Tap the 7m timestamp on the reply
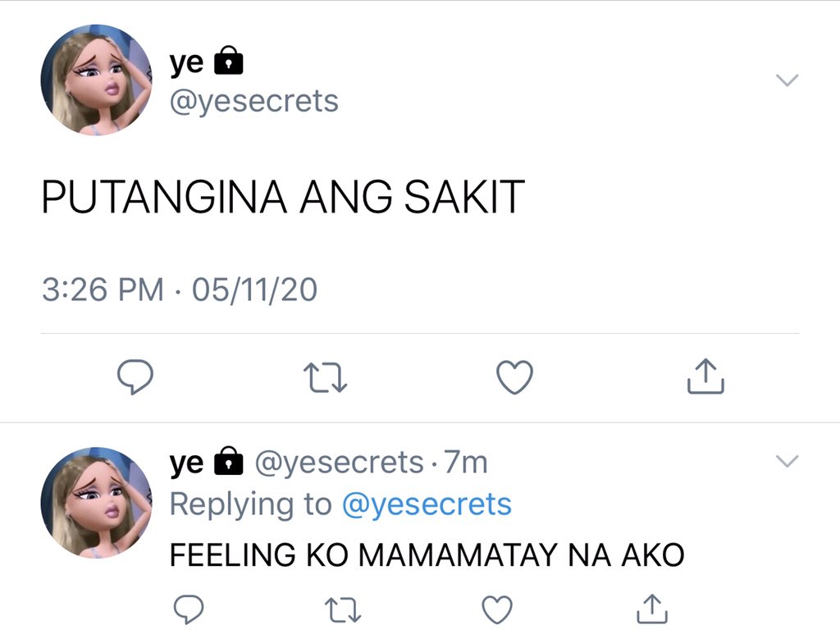The width and height of the screenshot is (840, 643). [466, 462]
